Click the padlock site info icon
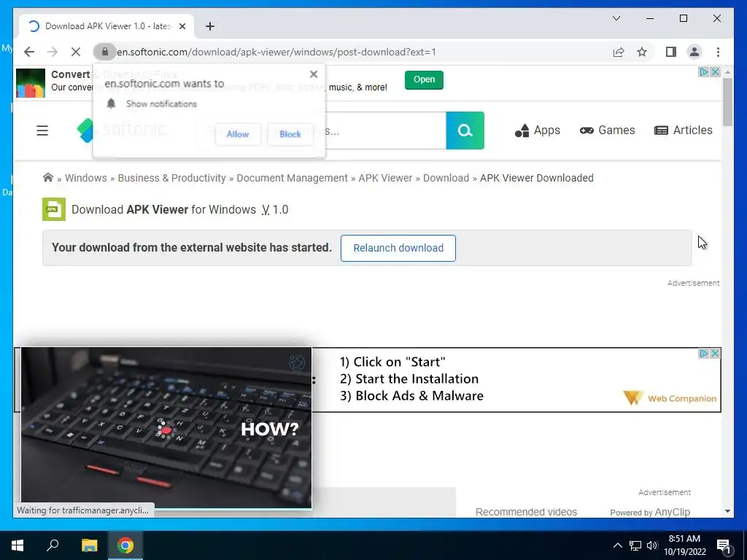 pyautogui.click(x=105, y=52)
